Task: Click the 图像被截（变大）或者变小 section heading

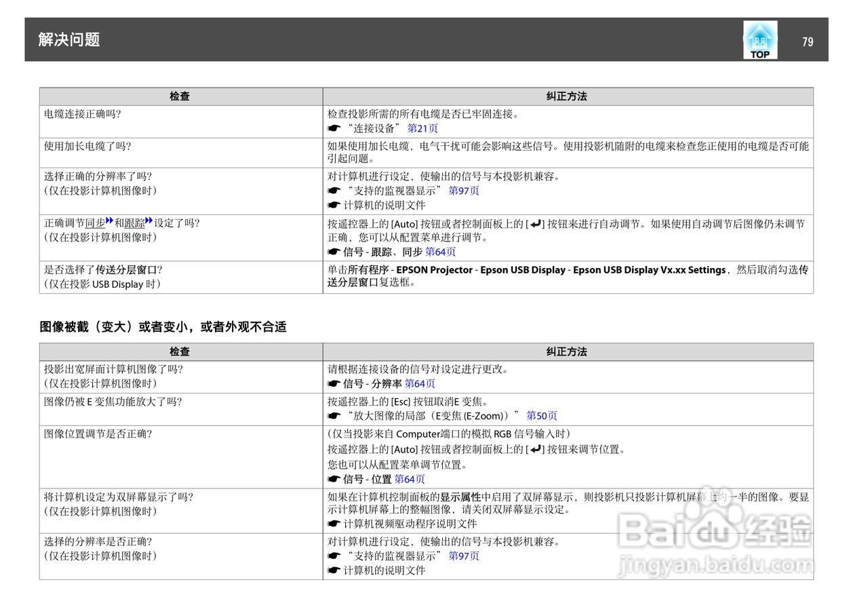Action: pyautogui.click(x=163, y=327)
